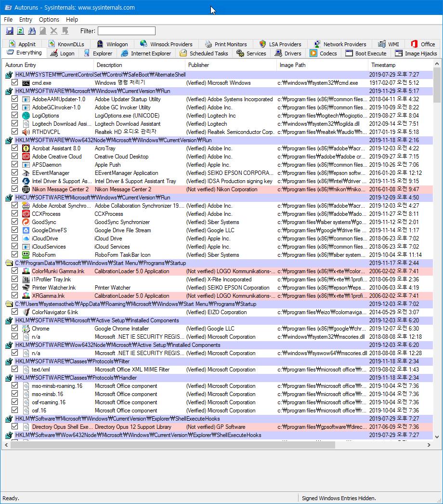Image resolution: width=443 pixels, height=504 pixels.
Task: Disable the AdobeGCInvoker-1.0 entry checkbox
Action: pyautogui.click(x=15, y=107)
